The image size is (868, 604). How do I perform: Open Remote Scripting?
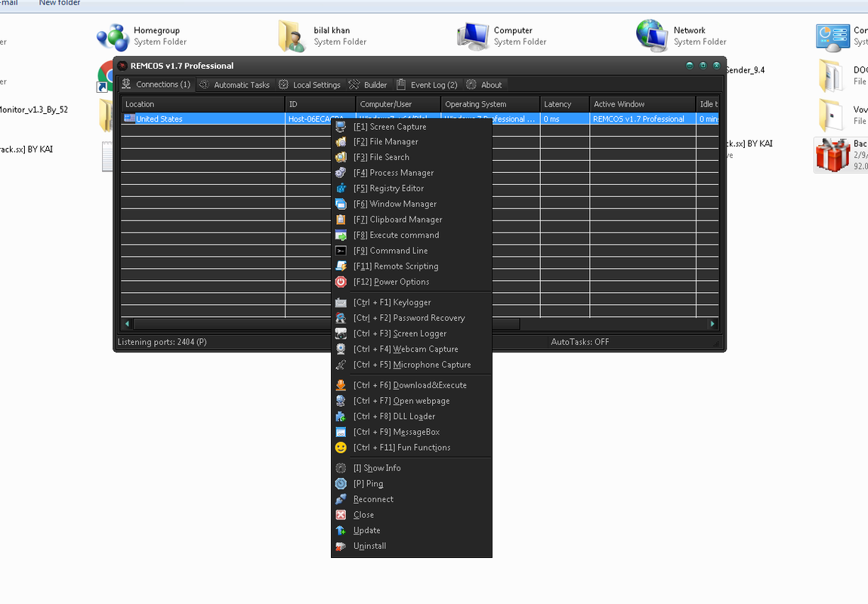395,266
